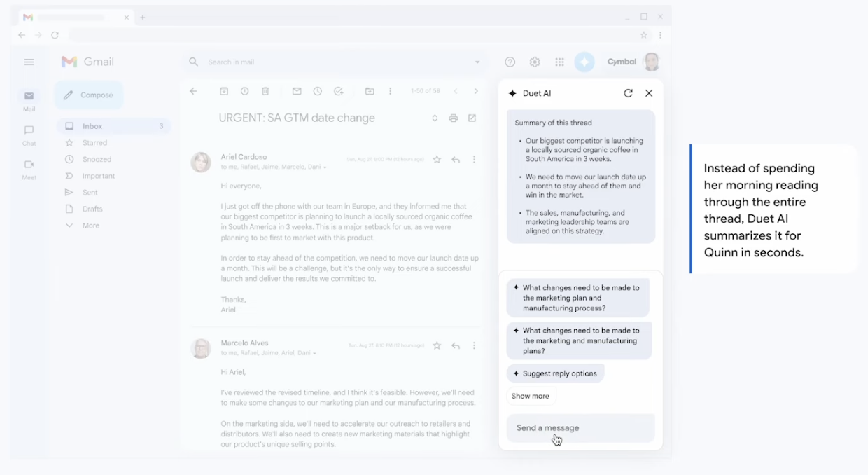The height and width of the screenshot is (475, 868).
Task: Open search options dropdown arrow
Action: pyautogui.click(x=477, y=62)
